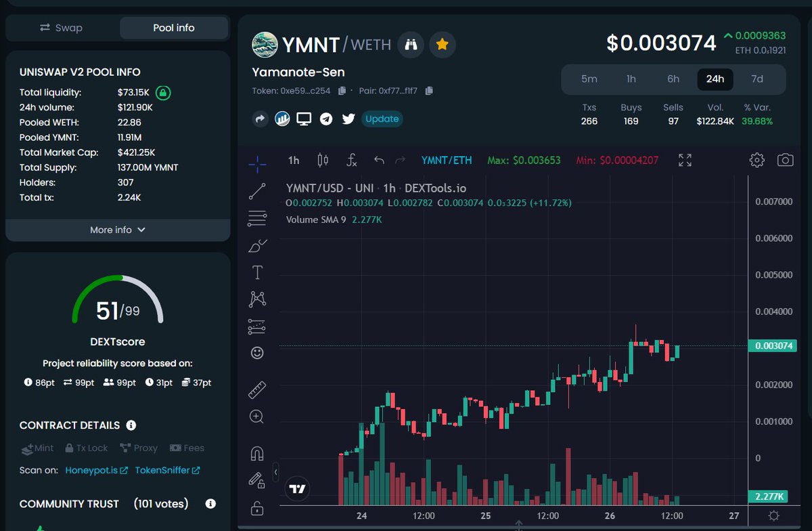The width and height of the screenshot is (812, 531).
Task: Open the website monitor icon
Action: [x=304, y=119]
